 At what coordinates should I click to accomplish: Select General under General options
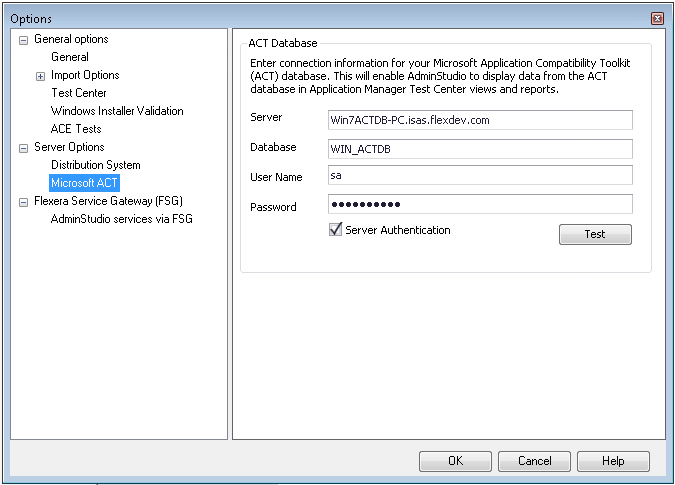pos(70,57)
